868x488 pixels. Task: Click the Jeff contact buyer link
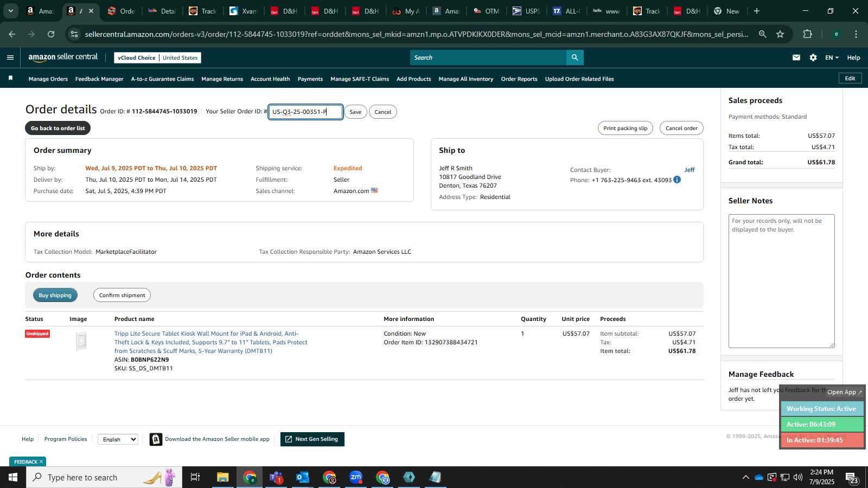coord(689,170)
